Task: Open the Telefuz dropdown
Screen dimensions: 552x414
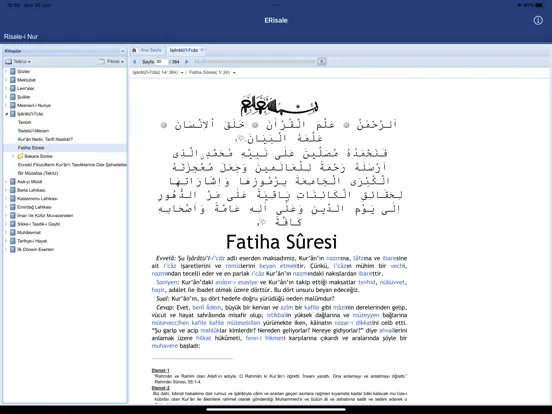Action: [18, 62]
